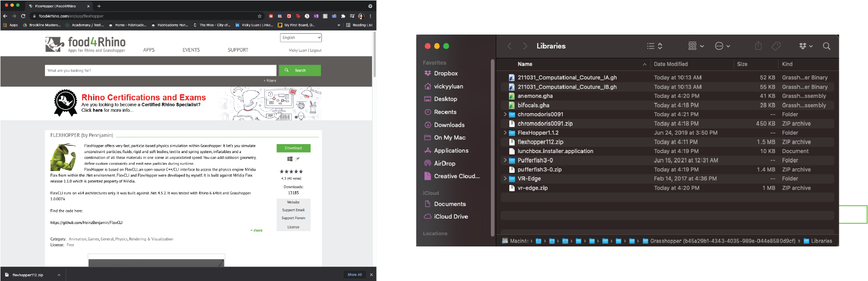Click the green Search button
Image resolution: width=868 pixels, height=281 pixels.
(x=300, y=70)
